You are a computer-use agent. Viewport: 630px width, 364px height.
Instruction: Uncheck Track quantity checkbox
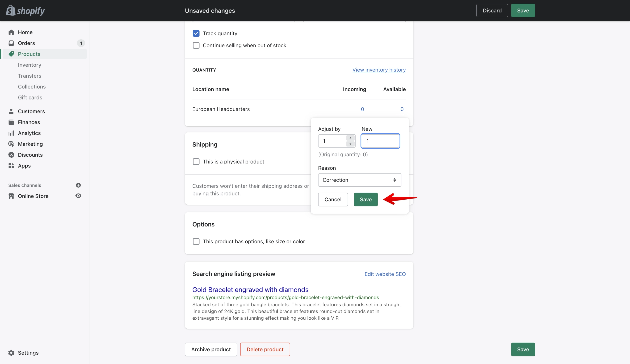pos(196,33)
